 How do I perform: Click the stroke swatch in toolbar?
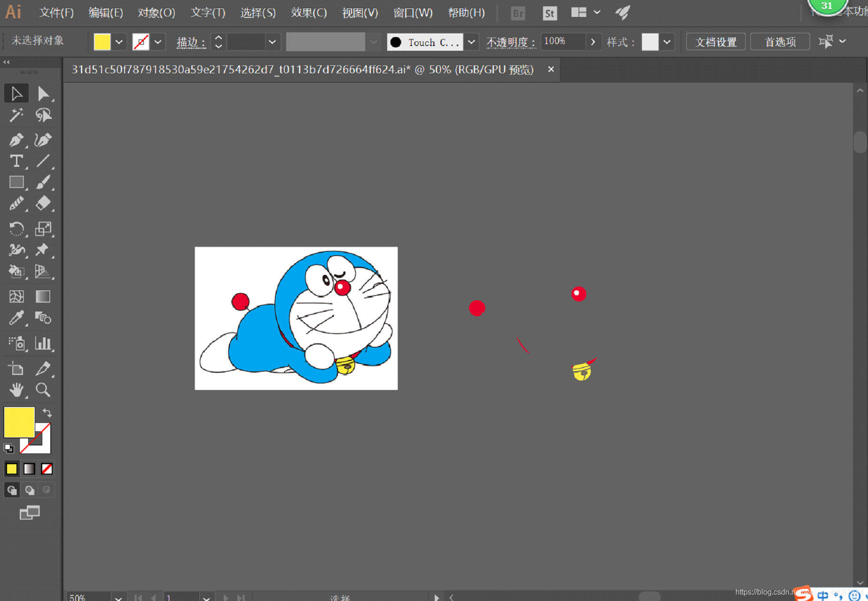pyautogui.click(x=42, y=445)
